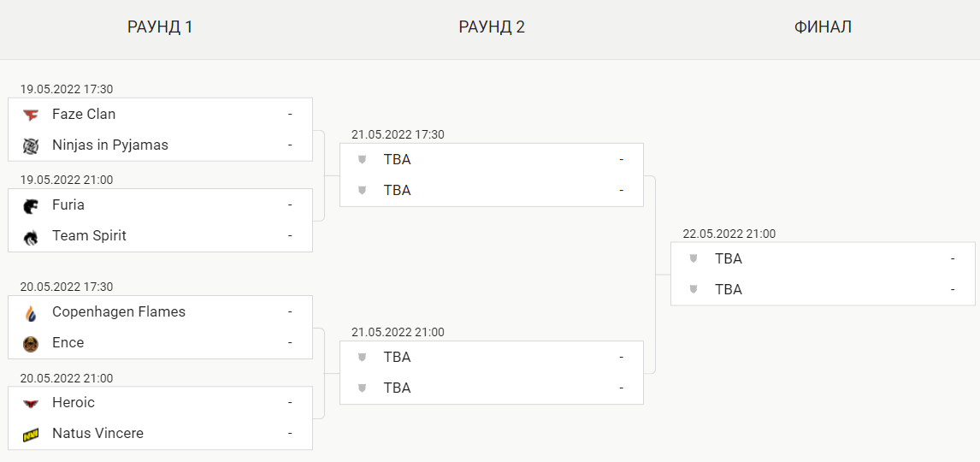Click the Furia panther logo
Image resolution: width=980 pixels, height=462 pixels.
pyautogui.click(x=31, y=205)
